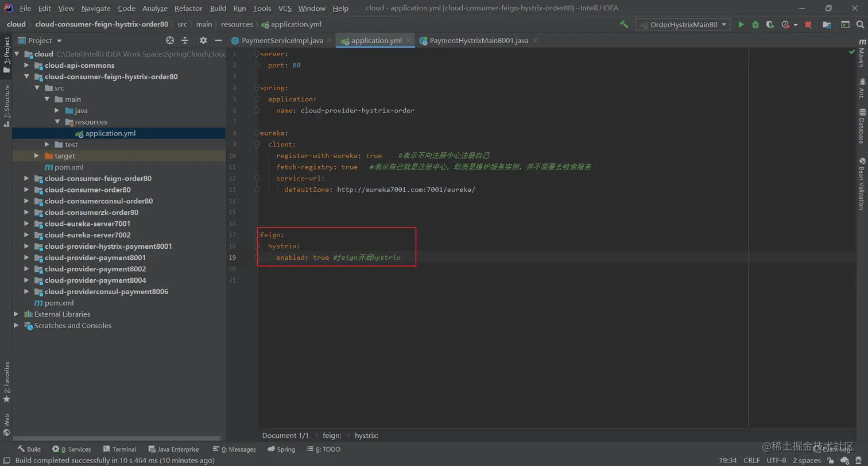The image size is (868, 466).
Task: Click the green inspection checkmark in editor
Action: (852, 52)
